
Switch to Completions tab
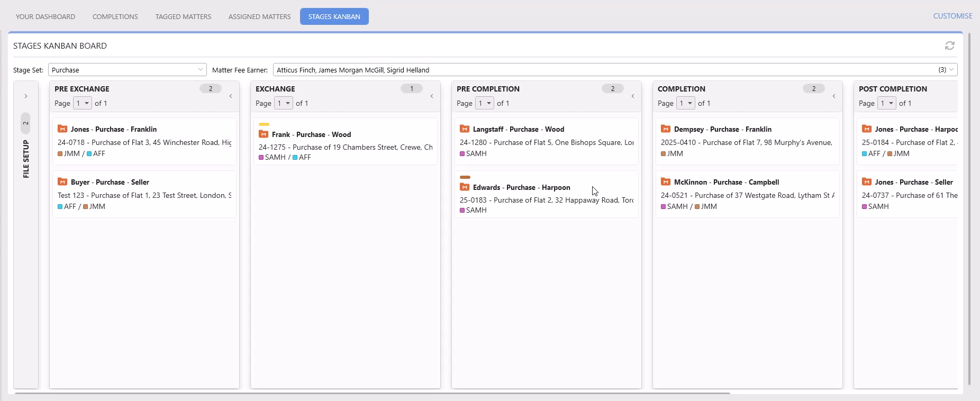115,16
